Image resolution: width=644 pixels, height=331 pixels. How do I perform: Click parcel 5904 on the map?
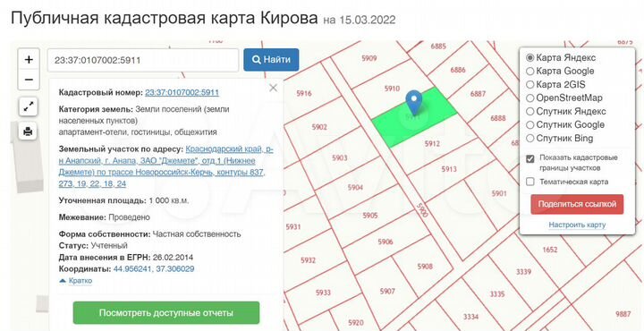355,187
